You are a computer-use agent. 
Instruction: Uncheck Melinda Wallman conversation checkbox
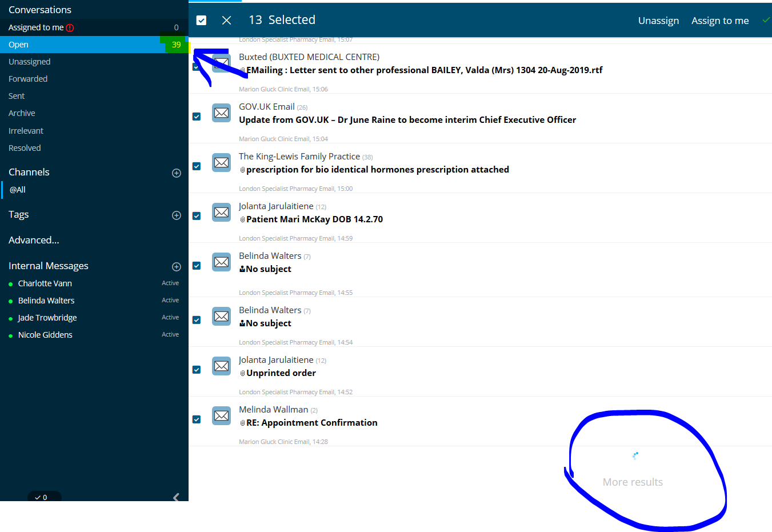[197, 419]
